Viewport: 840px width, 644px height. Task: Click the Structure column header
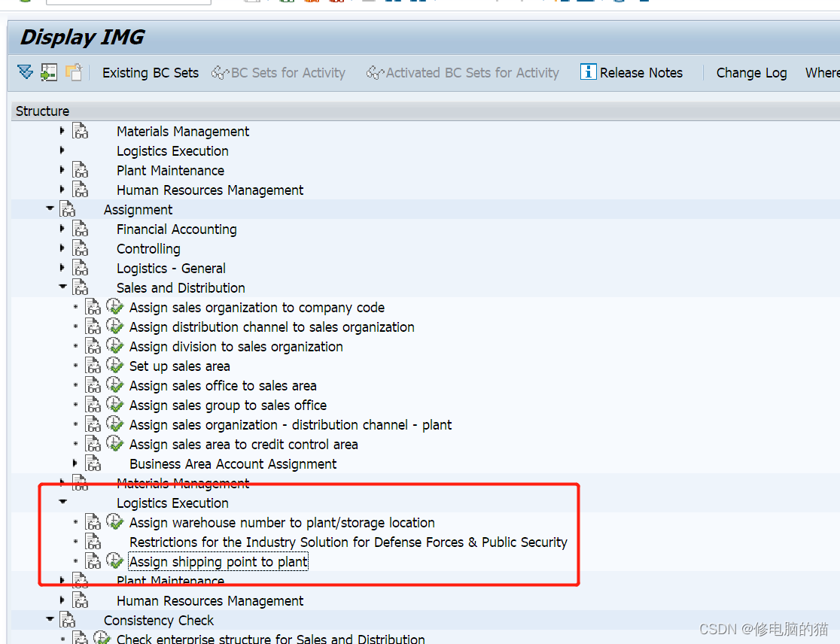coord(43,111)
